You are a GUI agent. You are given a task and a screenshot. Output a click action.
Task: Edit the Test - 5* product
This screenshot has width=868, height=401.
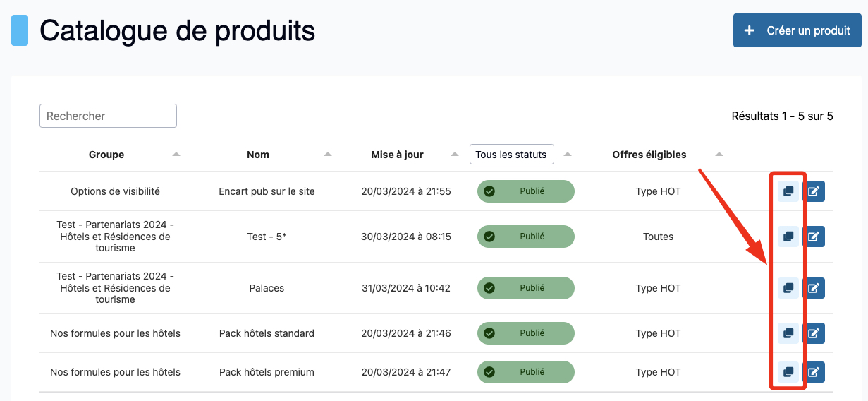point(814,237)
